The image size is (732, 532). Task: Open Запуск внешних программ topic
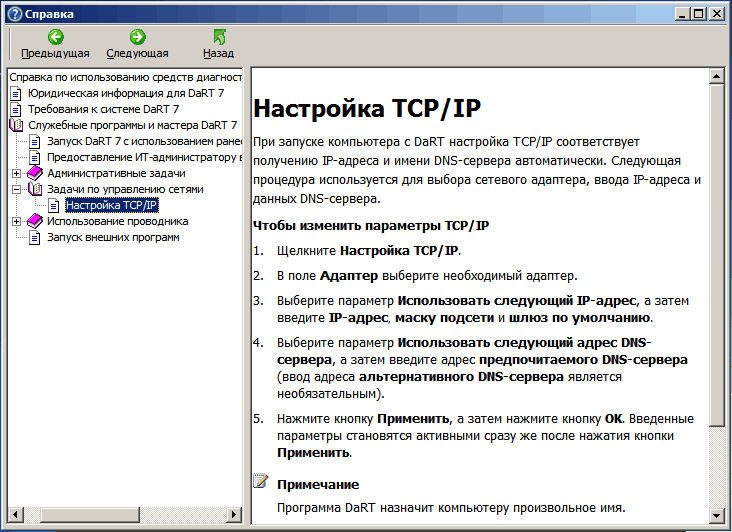point(113,237)
